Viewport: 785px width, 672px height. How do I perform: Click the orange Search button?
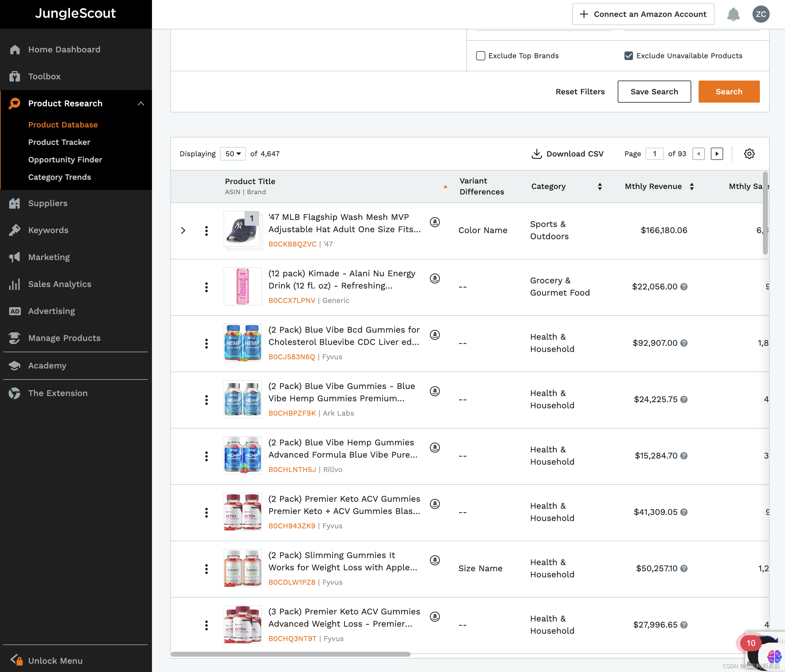729,92
